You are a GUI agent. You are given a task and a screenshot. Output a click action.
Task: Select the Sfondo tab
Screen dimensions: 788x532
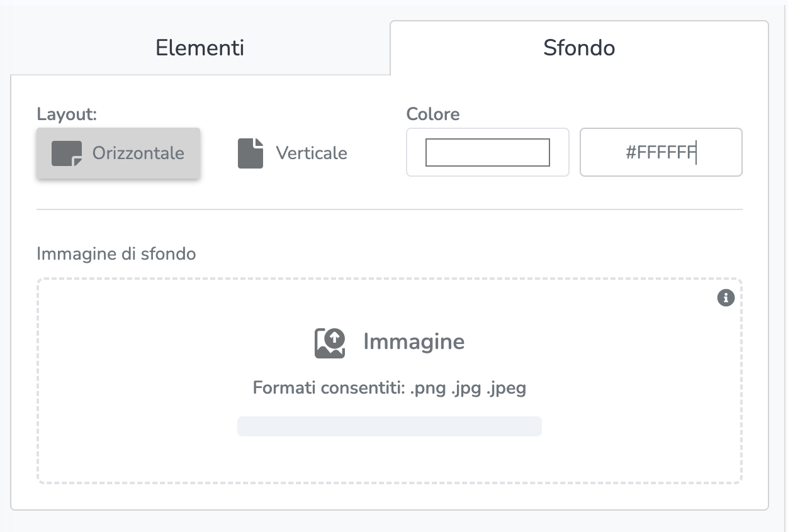(578, 48)
